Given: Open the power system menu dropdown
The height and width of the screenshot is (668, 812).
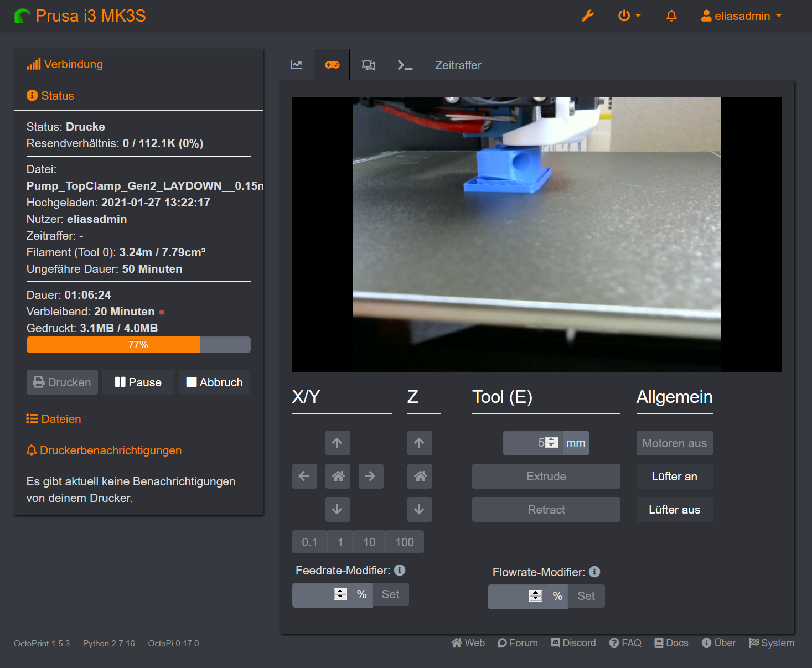Looking at the screenshot, I should tap(629, 16).
